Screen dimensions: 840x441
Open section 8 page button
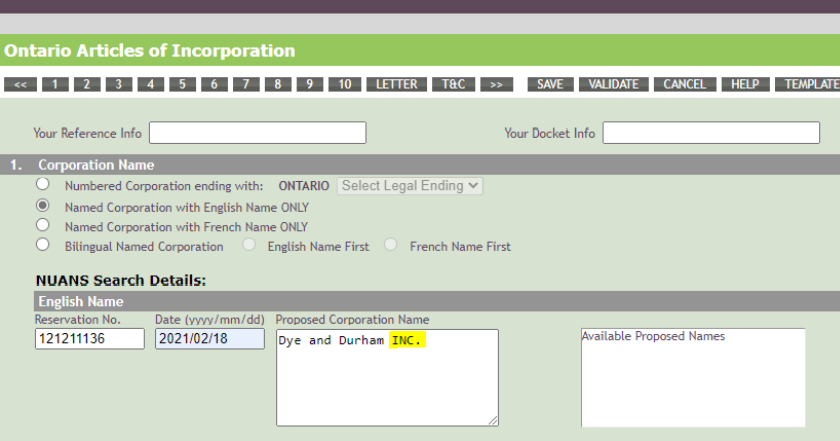click(278, 85)
